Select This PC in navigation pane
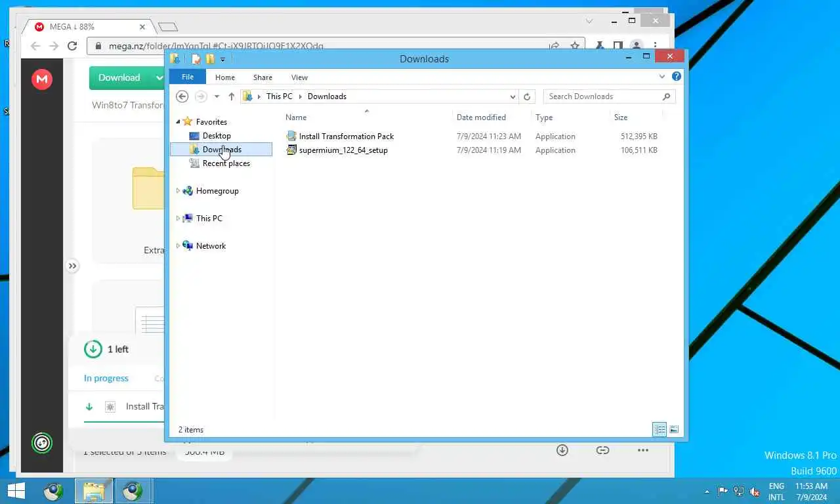The width and height of the screenshot is (840, 504). coord(209,219)
